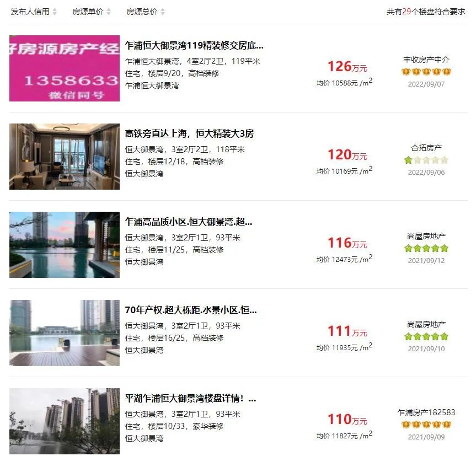This screenshot has height=456, width=476.
Task: Open listing 70年产权.超大栋距.水景小区
Action: [x=191, y=310]
